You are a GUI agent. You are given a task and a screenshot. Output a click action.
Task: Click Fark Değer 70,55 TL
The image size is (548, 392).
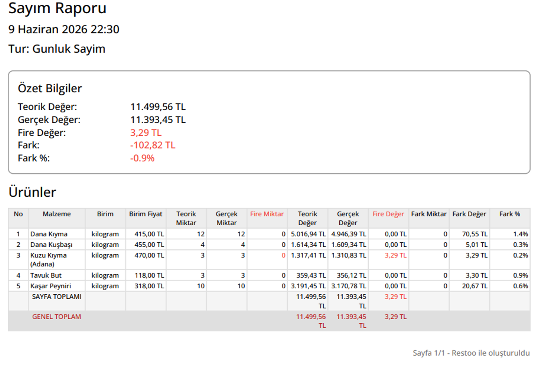pos(475,234)
